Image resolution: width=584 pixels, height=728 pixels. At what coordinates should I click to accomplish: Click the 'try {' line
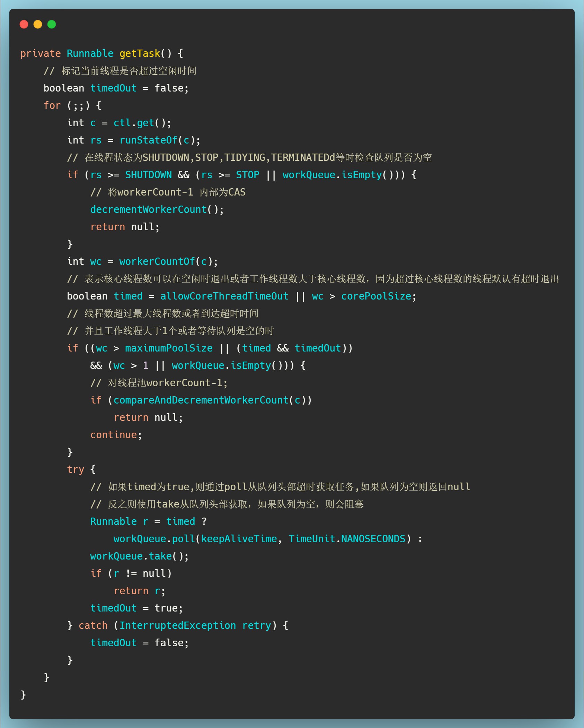click(x=81, y=469)
